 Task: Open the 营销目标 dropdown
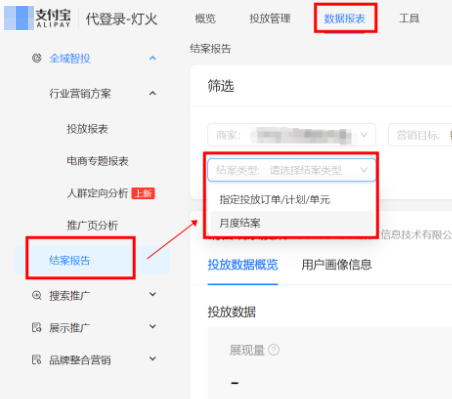tap(420, 135)
